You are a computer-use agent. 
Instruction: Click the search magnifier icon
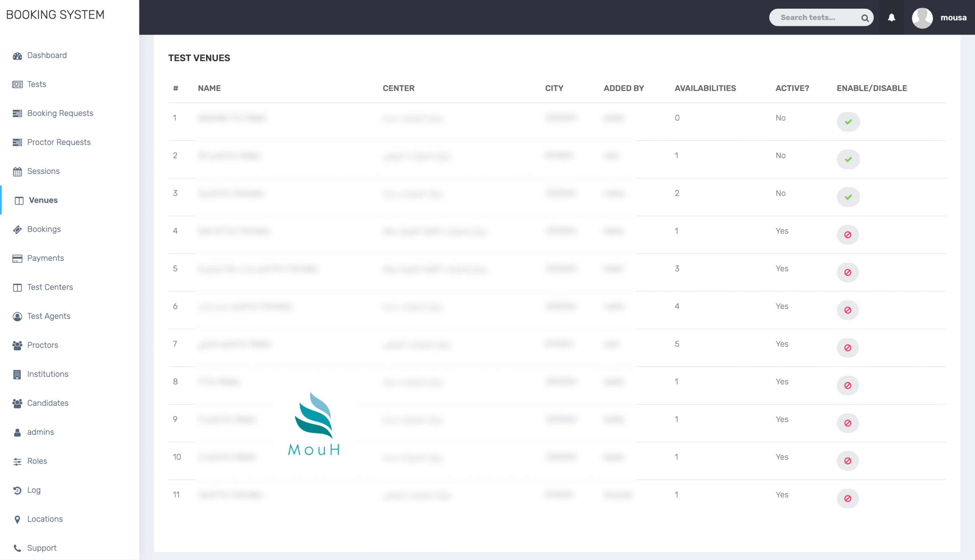click(x=865, y=18)
